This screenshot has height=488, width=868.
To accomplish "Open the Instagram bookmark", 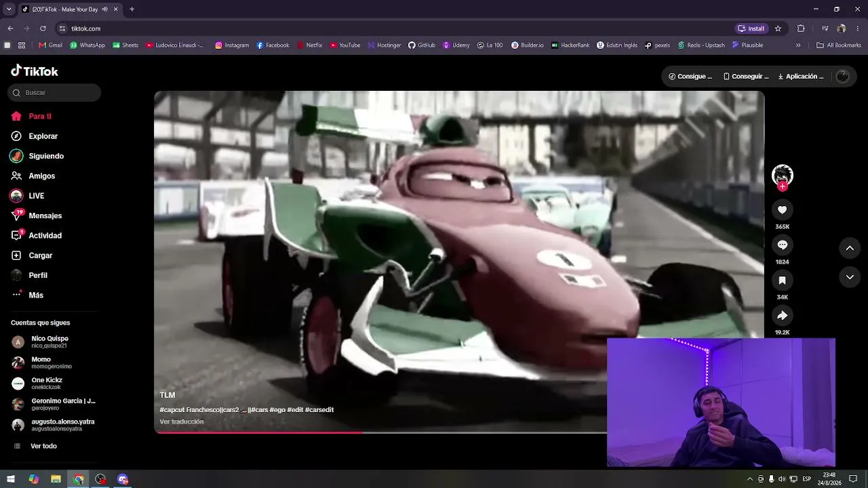I will click(232, 45).
